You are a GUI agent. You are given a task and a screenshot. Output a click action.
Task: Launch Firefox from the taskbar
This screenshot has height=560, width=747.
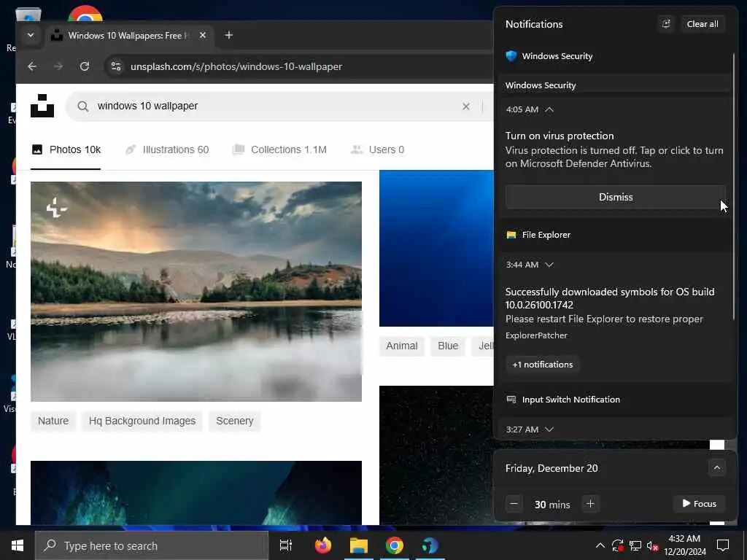323,545
